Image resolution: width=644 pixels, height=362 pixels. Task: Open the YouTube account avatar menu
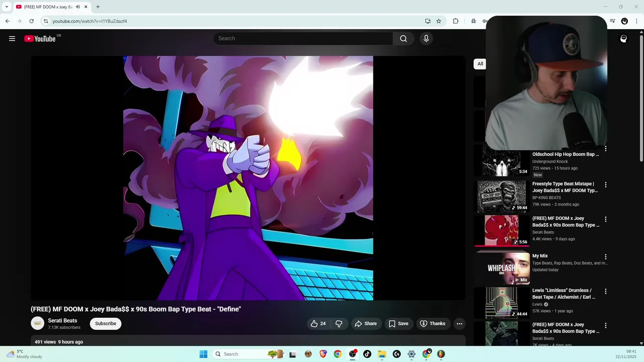pyautogui.click(x=623, y=39)
